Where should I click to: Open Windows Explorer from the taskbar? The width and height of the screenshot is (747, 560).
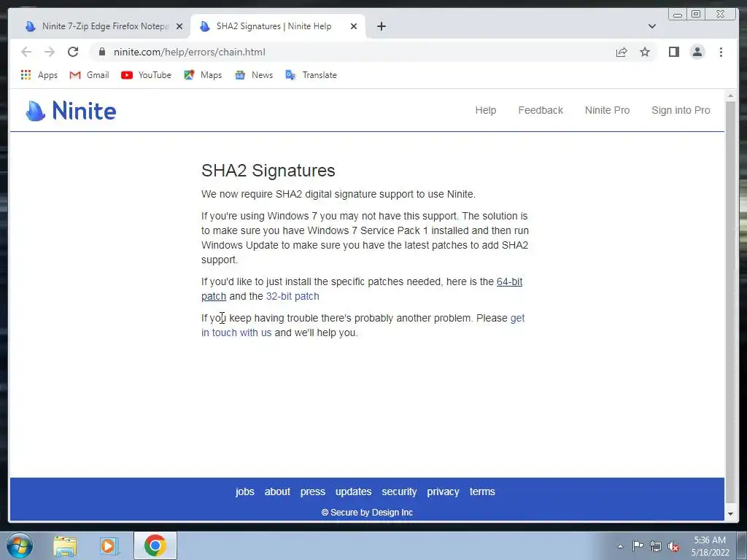(x=65, y=546)
